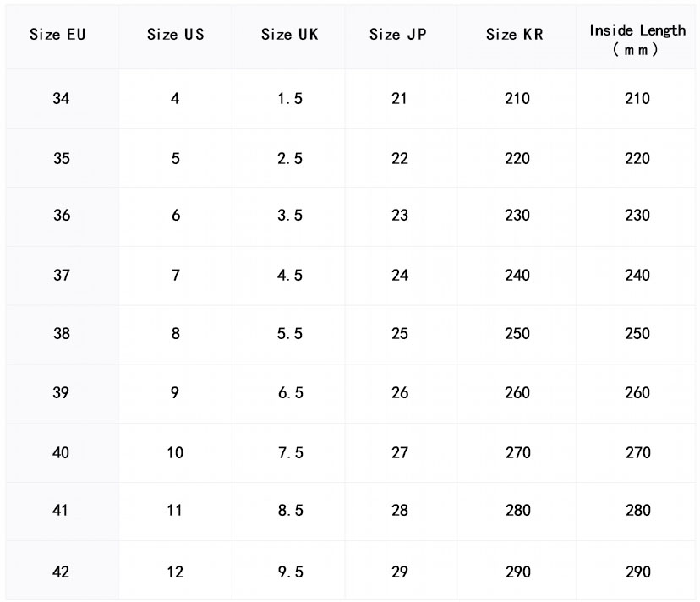Viewport: 700px width, 602px height.
Task: Select JP size 29 cell
Action: click(x=399, y=572)
